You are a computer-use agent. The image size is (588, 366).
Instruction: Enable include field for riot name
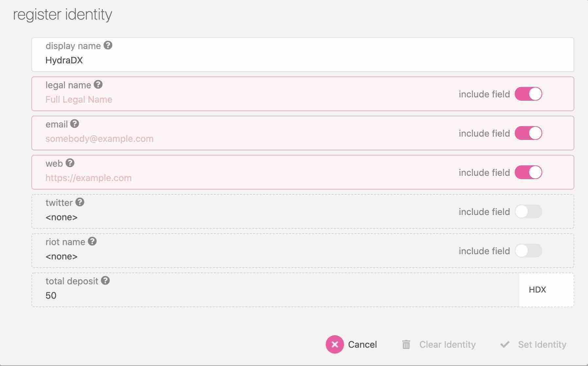pyautogui.click(x=528, y=251)
